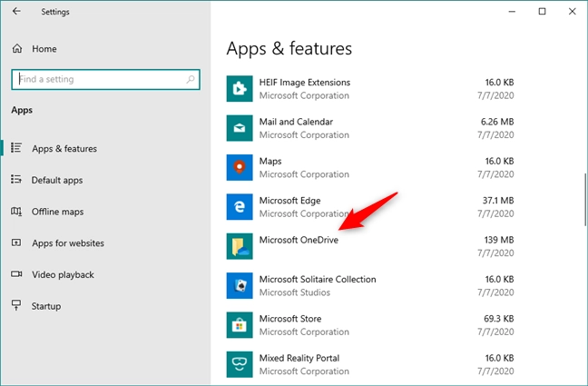The image size is (588, 386).
Task: Select the Apps for websites icon
Action: pyautogui.click(x=16, y=242)
